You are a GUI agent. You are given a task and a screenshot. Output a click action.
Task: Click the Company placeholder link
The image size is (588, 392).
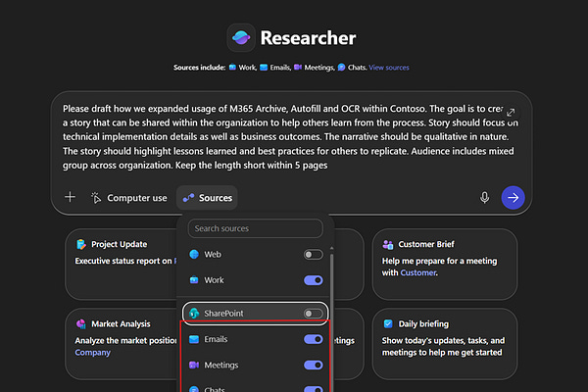click(93, 353)
